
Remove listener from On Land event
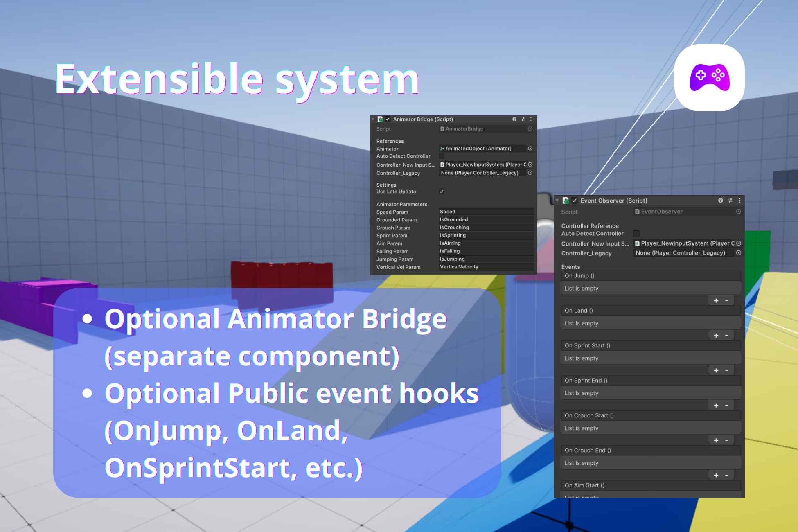click(727, 336)
